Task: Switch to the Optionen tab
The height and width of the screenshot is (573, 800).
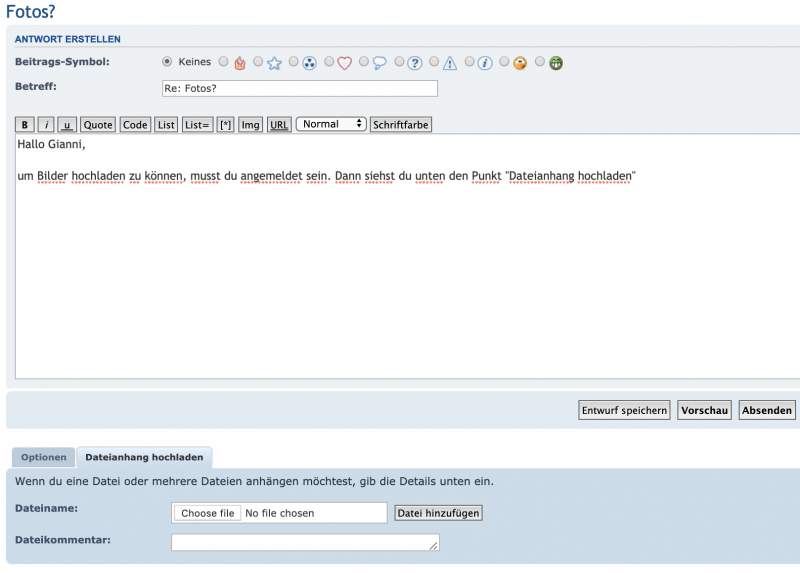Action: 43,457
